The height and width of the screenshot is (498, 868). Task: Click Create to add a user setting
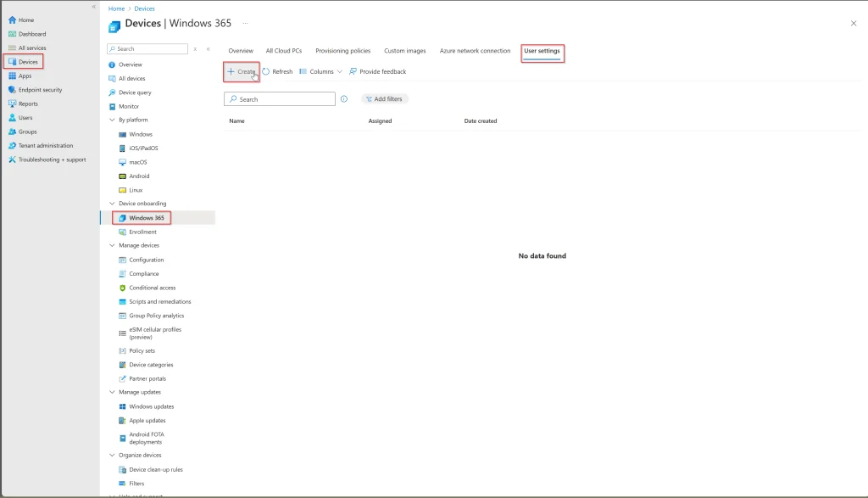pos(242,71)
